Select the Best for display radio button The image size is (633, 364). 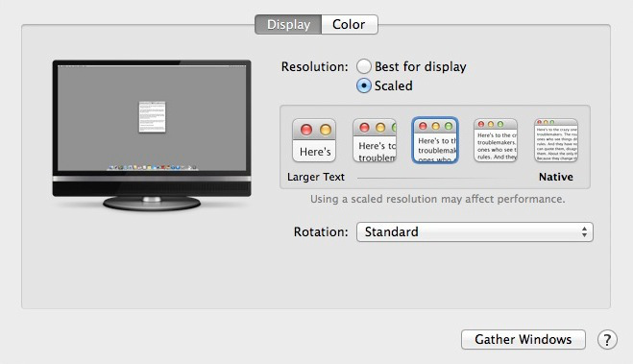[364, 66]
